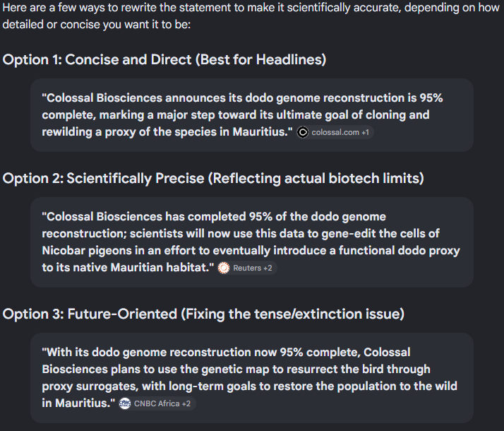This screenshot has height=431, width=504.
Task: Click the Option 1 Concise and Direct heading
Action: [164, 60]
